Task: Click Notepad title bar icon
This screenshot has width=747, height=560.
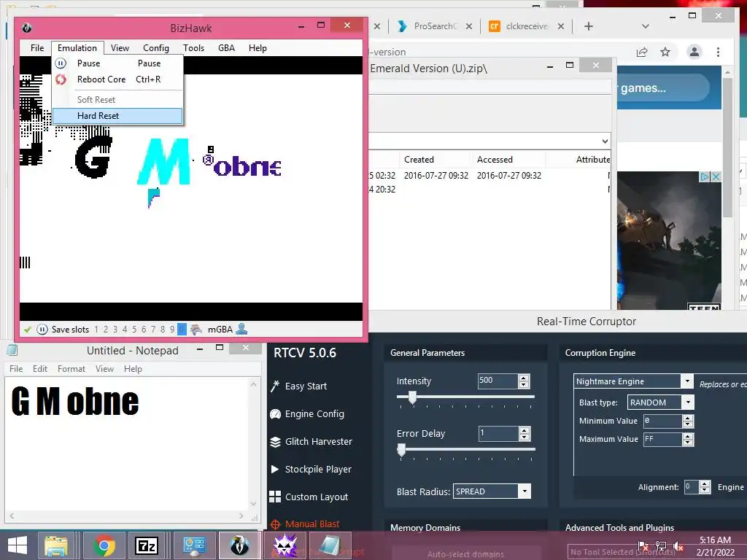Action: coord(12,350)
